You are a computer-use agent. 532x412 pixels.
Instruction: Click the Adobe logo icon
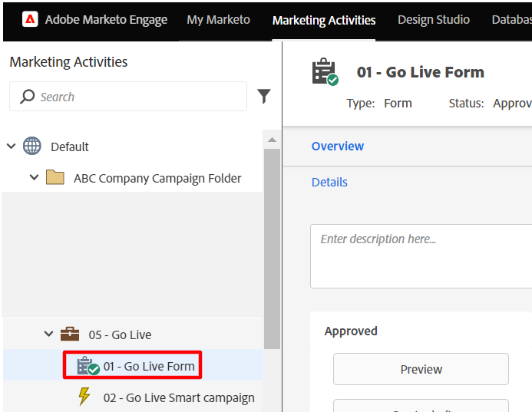coord(30,19)
